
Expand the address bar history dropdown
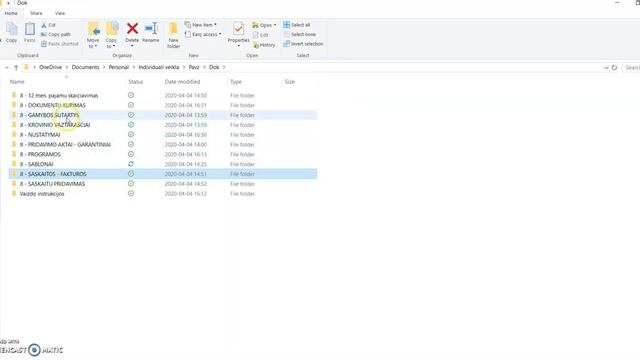[607, 67]
